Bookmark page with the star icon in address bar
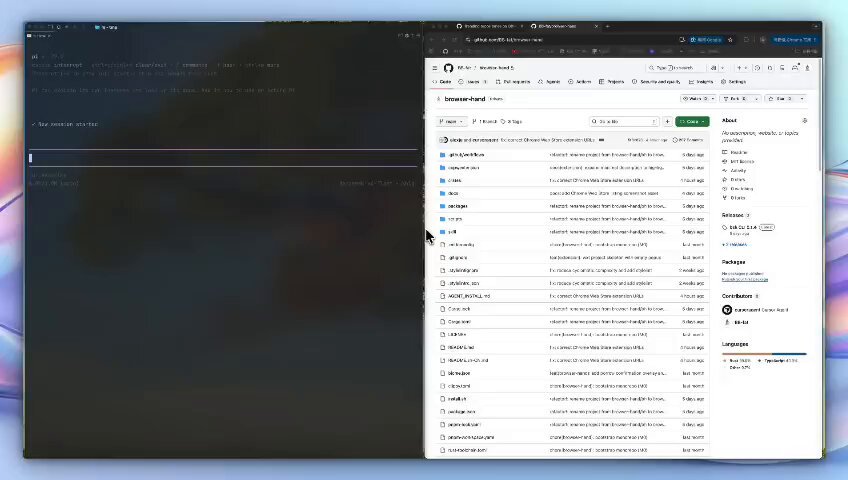This screenshot has height=480, width=848. 730,40
